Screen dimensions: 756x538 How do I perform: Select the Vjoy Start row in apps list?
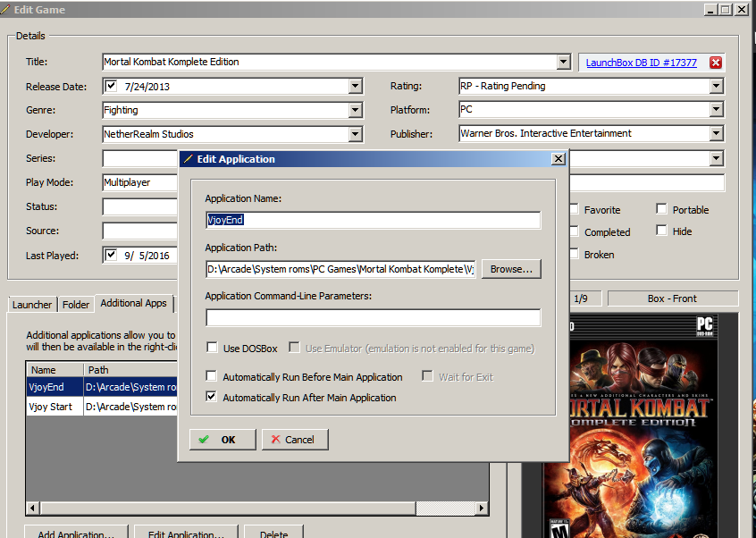[102, 407]
